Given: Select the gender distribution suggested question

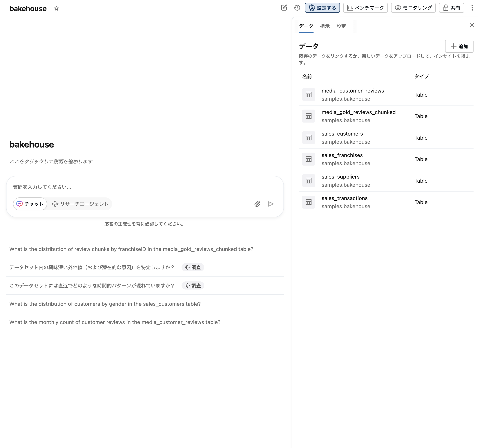Looking at the screenshot, I should click(x=105, y=304).
